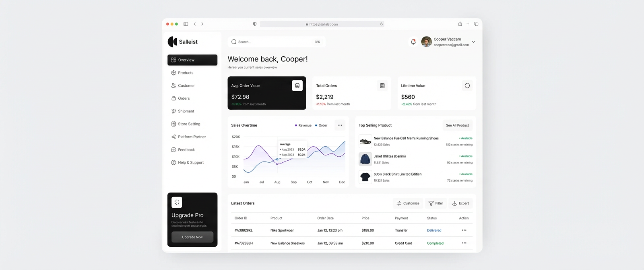
Task: Open the Sales Overtime three-dot menu
Action: (x=340, y=125)
